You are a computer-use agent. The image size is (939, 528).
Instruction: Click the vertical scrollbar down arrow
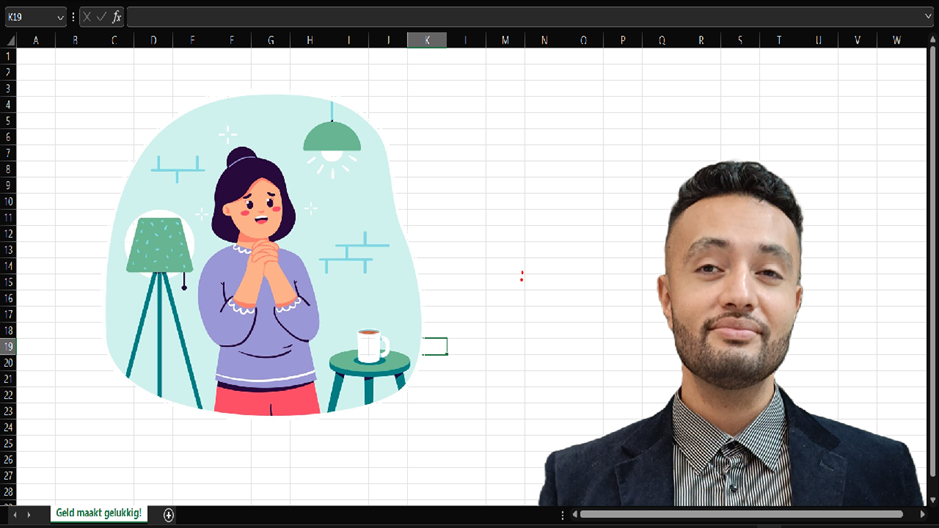(x=932, y=499)
